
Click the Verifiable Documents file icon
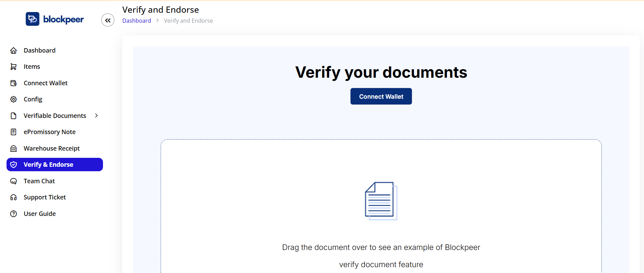coord(13,116)
